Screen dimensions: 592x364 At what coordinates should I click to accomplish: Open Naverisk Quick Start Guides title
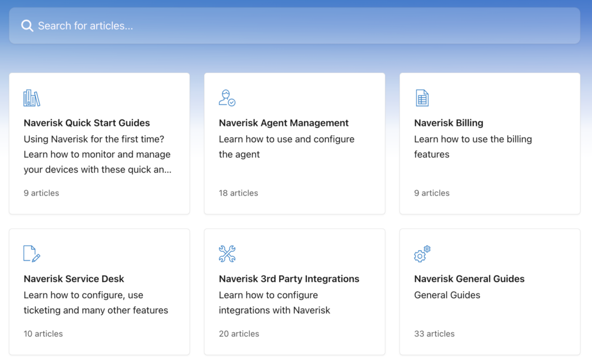coord(87,123)
